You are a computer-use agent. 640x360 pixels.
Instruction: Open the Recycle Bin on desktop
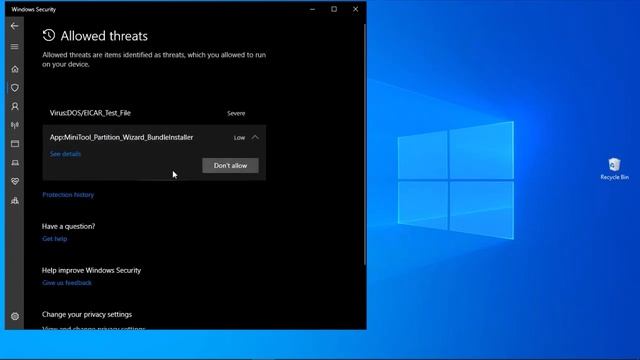pyautogui.click(x=614, y=169)
